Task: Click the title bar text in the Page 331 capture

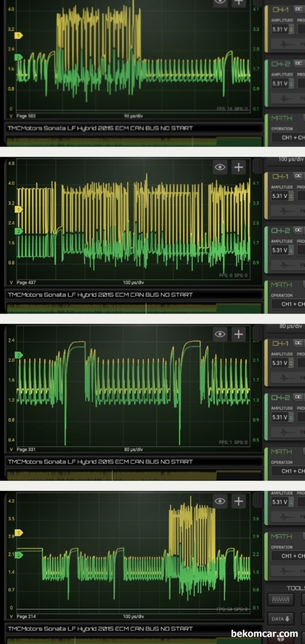Action: pos(100,462)
